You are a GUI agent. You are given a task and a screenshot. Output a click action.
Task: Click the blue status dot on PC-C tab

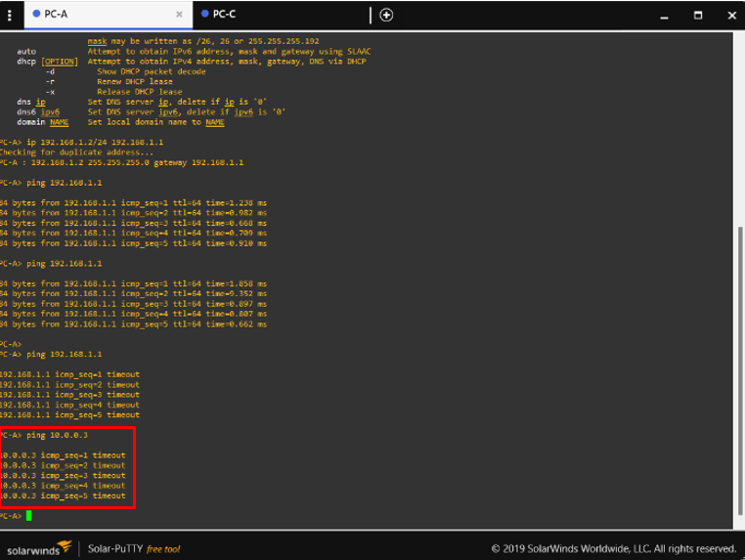point(205,15)
